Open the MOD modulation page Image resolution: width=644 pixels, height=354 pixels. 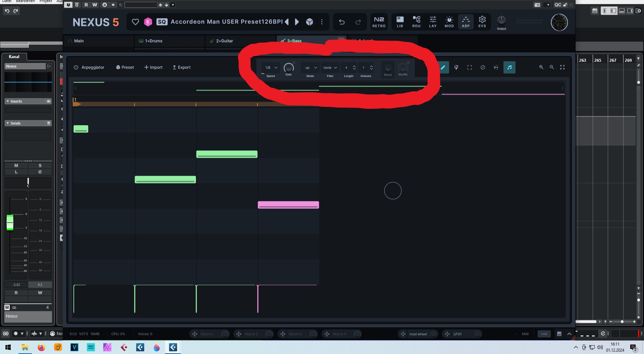(449, 22)
